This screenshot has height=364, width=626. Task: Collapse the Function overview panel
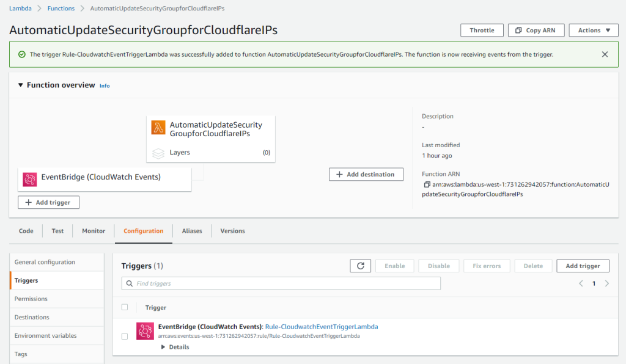(20, 85)
